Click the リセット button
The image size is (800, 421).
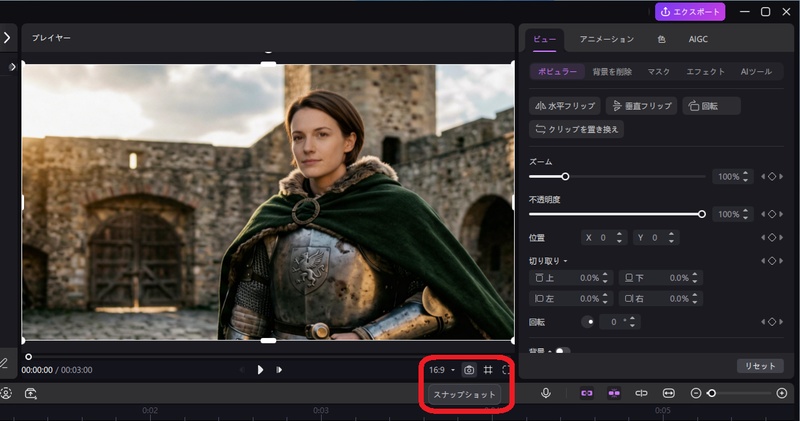tap(760, 366)
